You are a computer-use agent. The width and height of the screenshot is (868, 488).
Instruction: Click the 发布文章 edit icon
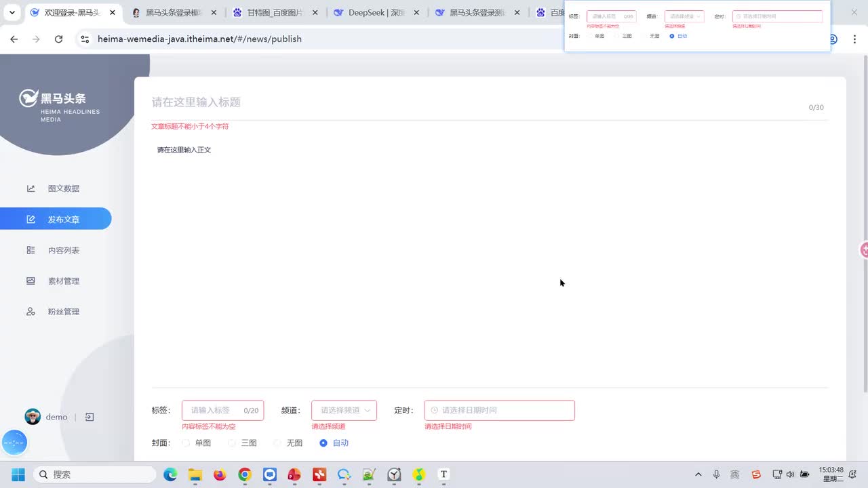point(31,220)
